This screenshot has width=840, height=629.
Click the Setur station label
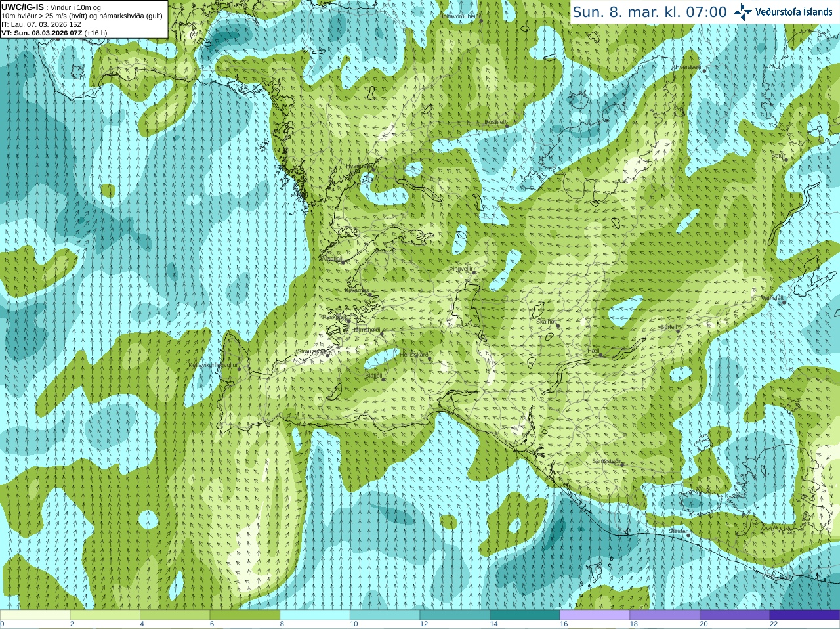778,156
